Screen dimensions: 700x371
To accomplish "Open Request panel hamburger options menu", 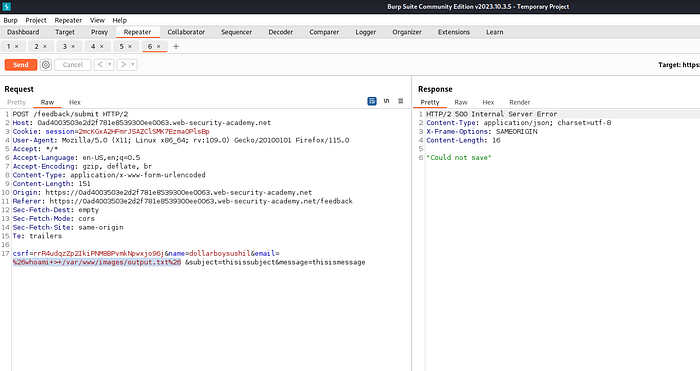I will point(401,101).
